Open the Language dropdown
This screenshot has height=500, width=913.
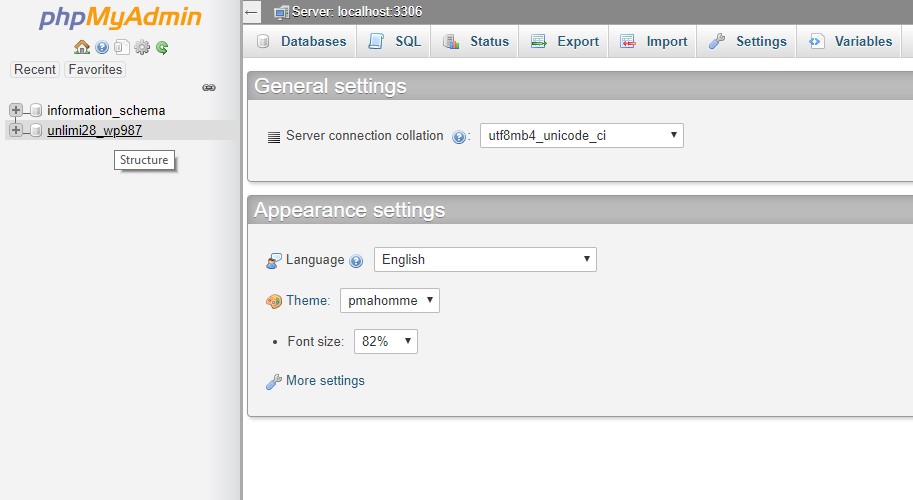point(485,260)
